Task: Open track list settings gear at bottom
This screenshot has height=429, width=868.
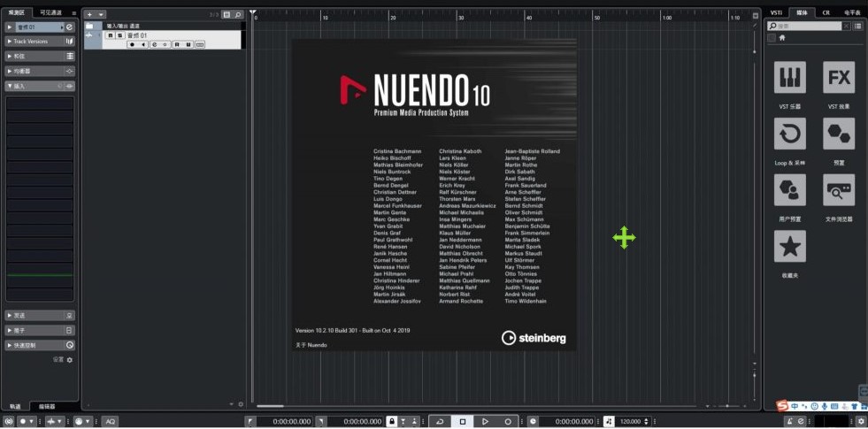Action: (x=241, y=404)
